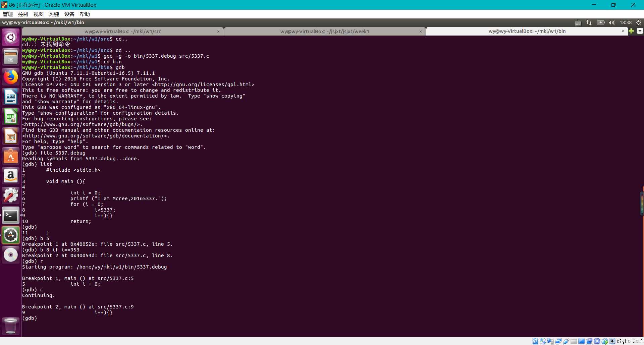Close the ~/jsjxt/jsjxt/week1 tab
The image size is (644, 345).
[x=421, y=32]
